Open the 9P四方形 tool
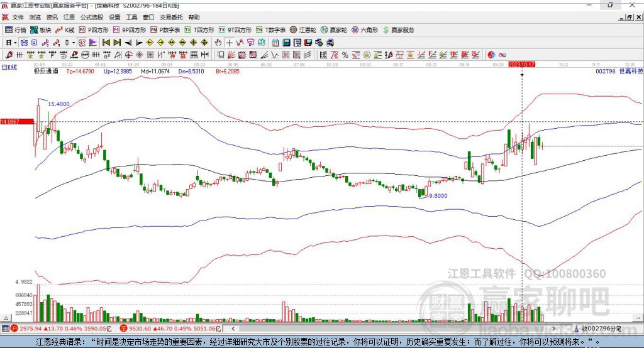Viewport: 644px width, 348px height. pyautogui.click(x=130, y=30)
